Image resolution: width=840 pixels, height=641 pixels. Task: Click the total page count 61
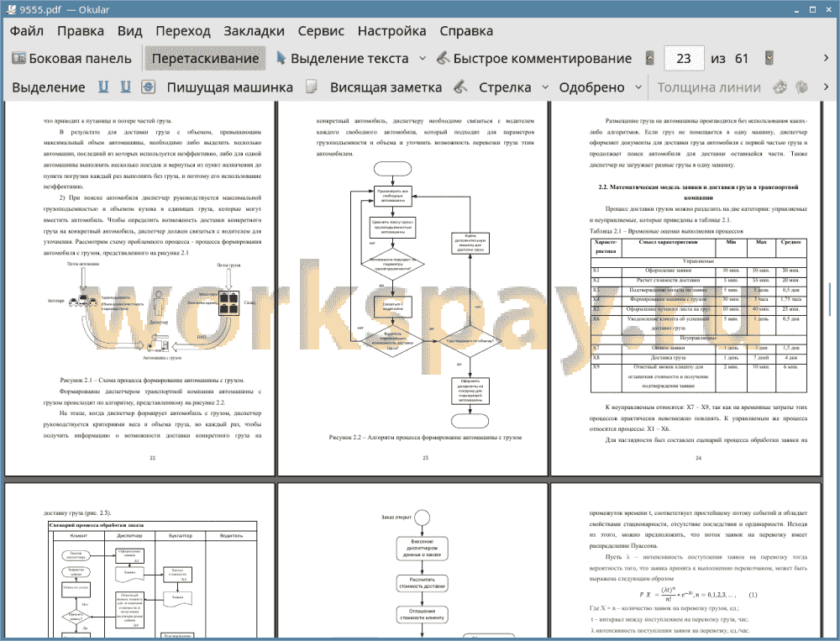click(x=742, y=59)
